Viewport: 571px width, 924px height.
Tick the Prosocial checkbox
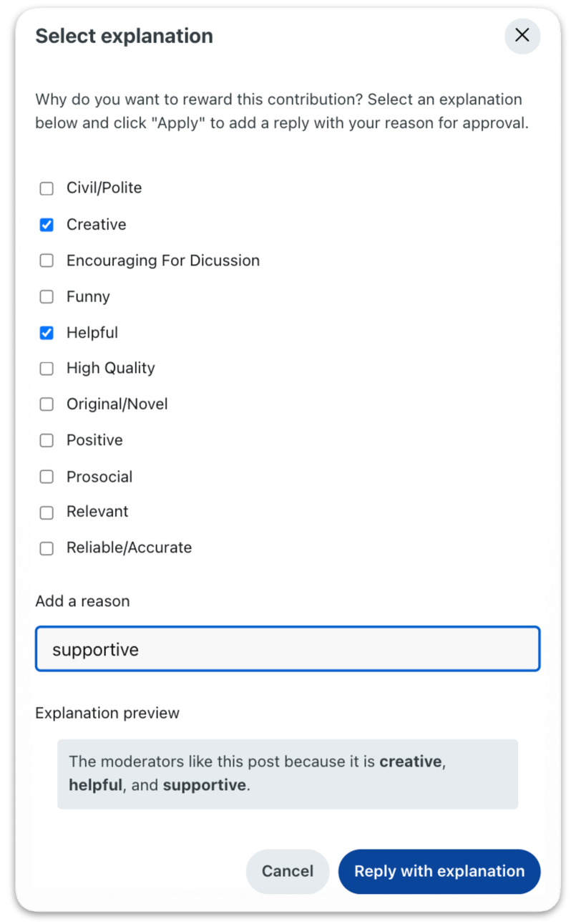point(47,477)
